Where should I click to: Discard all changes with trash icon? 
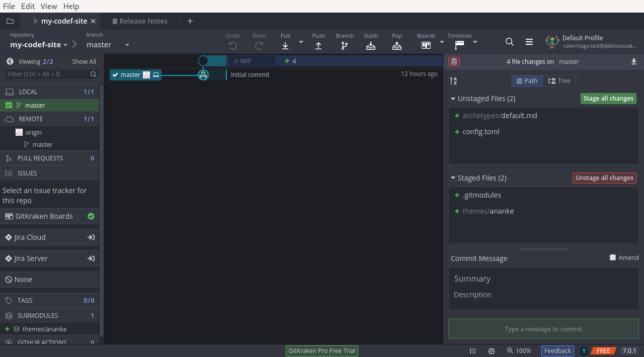coord(454,61)
